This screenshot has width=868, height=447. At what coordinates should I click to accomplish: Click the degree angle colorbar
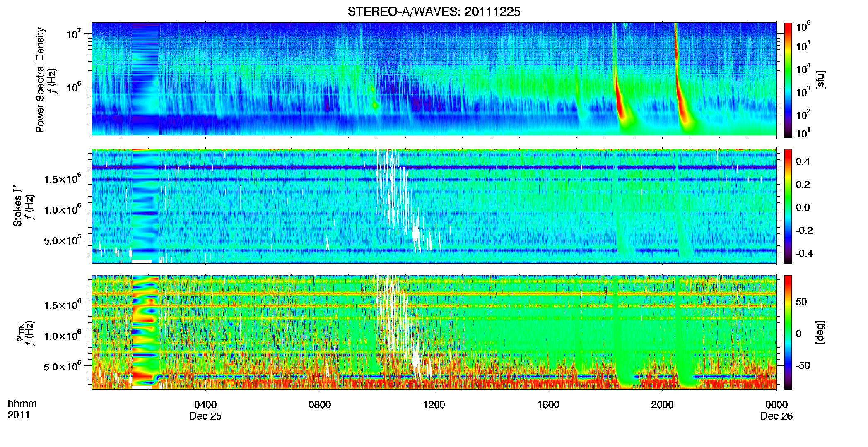pos(788,332)
